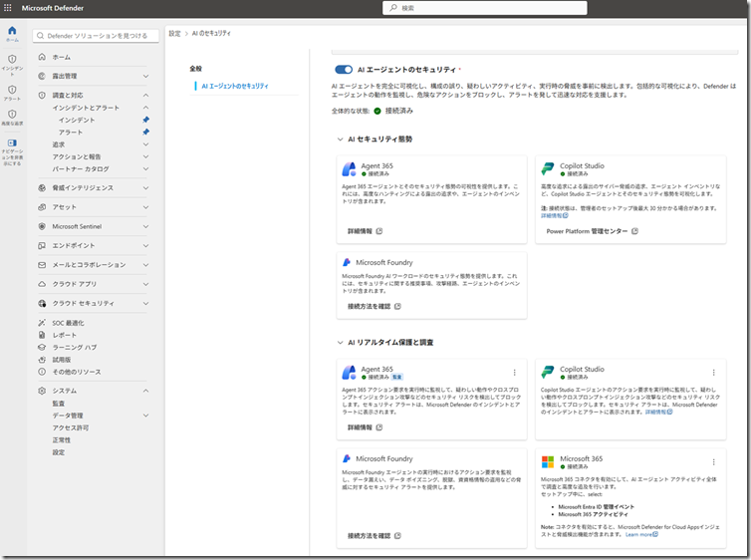Click the Agent 365 logo in AI セキュリティ態勢
This screenshot has width=751, height=560.
pyautogui.click(x=350, y=169)
